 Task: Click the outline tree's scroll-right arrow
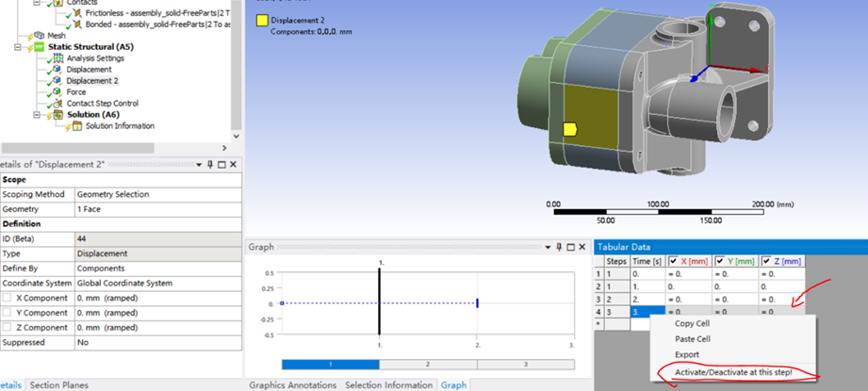coord(224,148)
